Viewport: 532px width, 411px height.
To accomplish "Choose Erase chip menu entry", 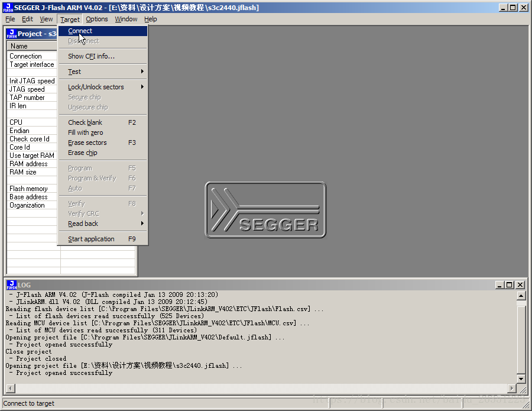I will [x=103, y=153].
